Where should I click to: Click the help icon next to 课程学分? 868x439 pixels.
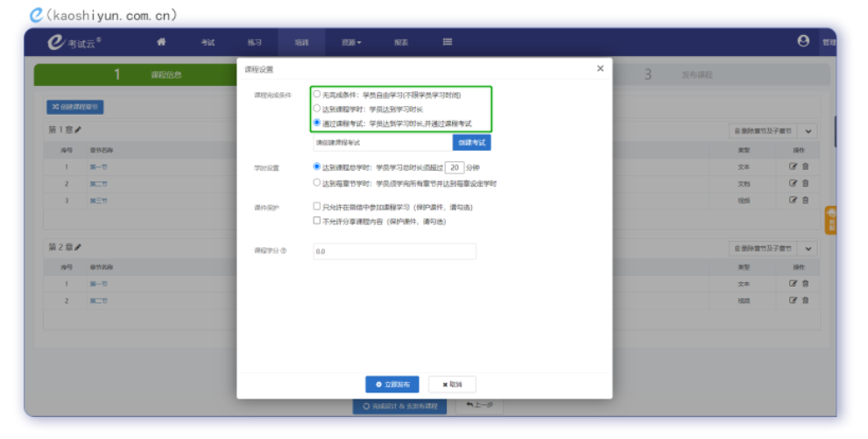pyautogui.click(x=284, y=251)
